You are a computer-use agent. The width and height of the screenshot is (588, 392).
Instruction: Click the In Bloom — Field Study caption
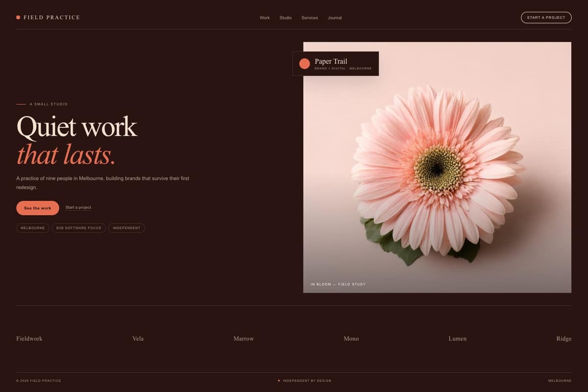[338, 284]
